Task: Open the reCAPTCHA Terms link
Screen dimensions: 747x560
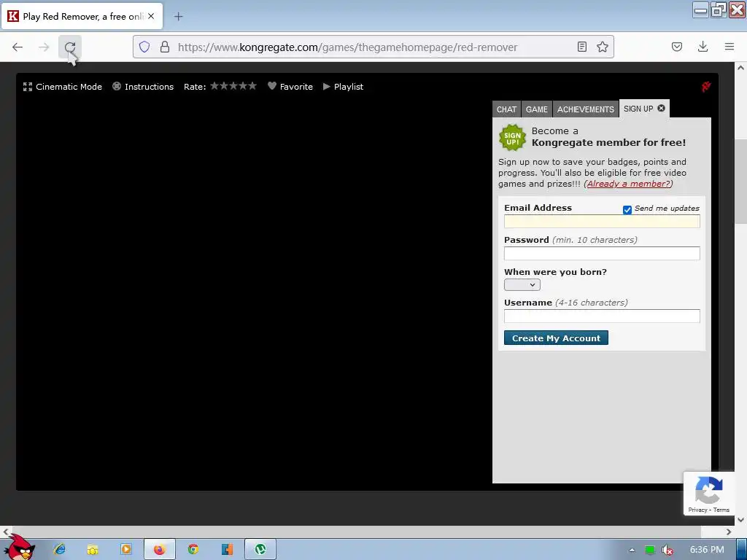Action: (721, 510)
